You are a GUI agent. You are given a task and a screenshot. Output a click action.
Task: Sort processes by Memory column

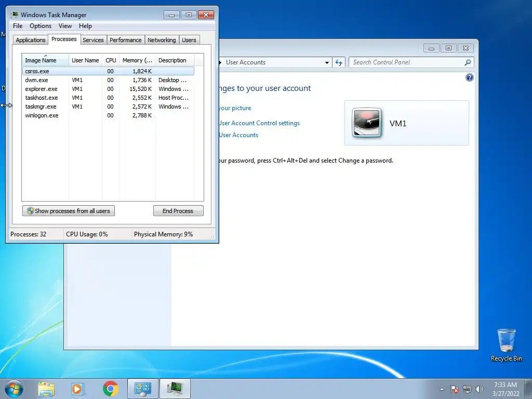(x=137, y=60)
